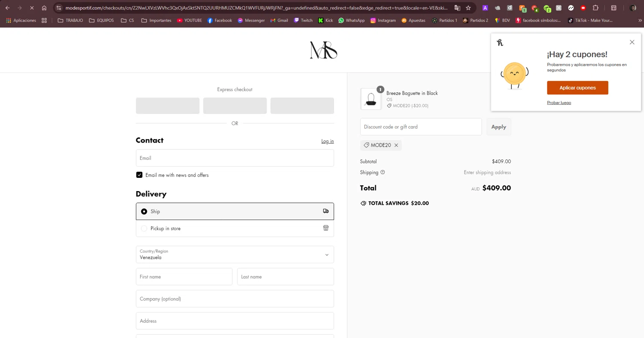Click the translate page icon
The height and width of the screenshot is (338, 644).
457,8
